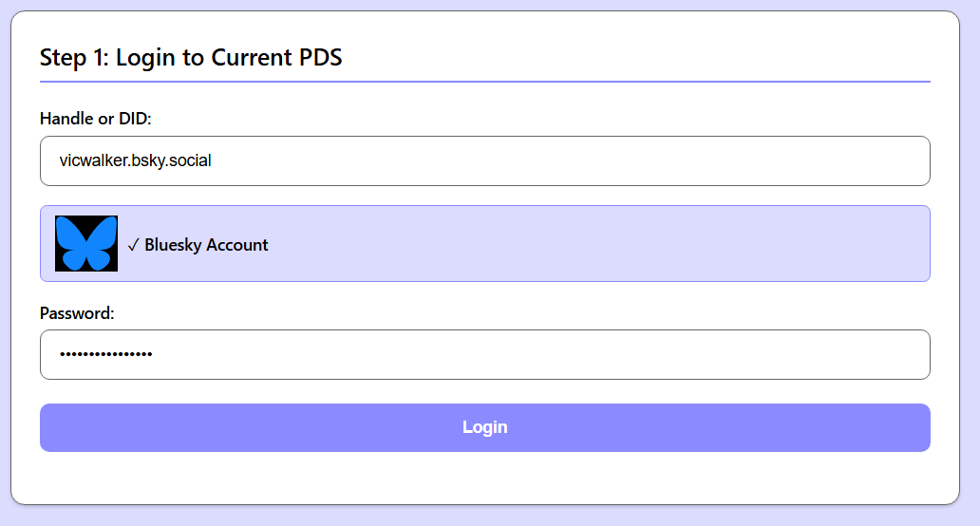The image size is (980, 526).
Task: Focus the Password input field
Action: click(x=484, y=354)
